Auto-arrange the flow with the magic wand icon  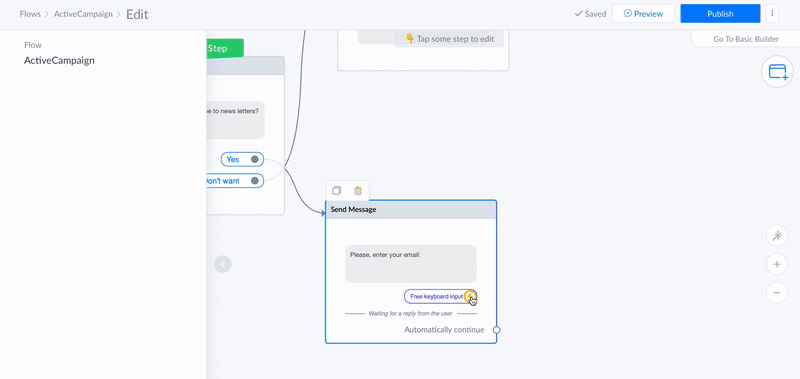click(777, 236)
